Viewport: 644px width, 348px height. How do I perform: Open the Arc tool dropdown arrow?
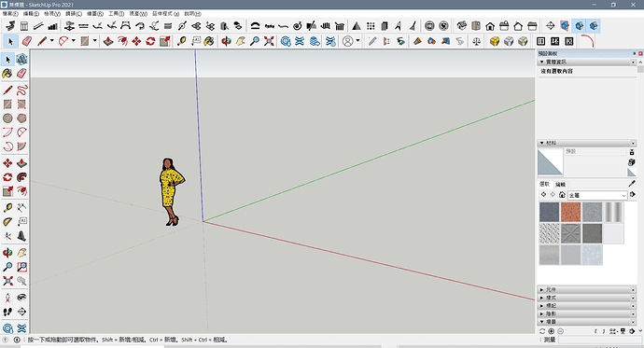tap(73, 41)
